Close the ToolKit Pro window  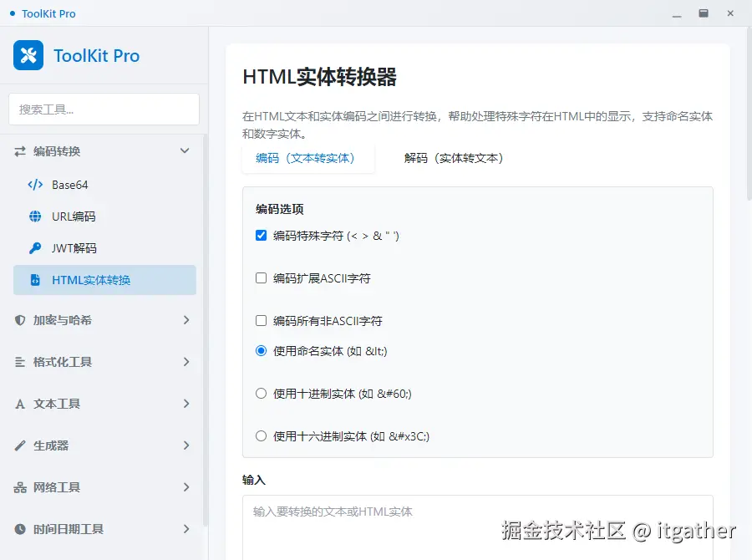pos(730,13)
